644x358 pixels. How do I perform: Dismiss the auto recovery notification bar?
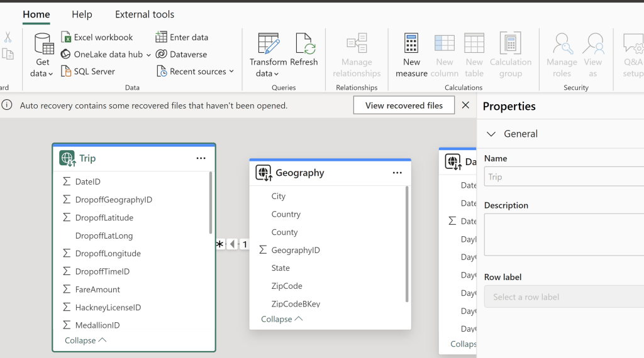tap(465, 106)
